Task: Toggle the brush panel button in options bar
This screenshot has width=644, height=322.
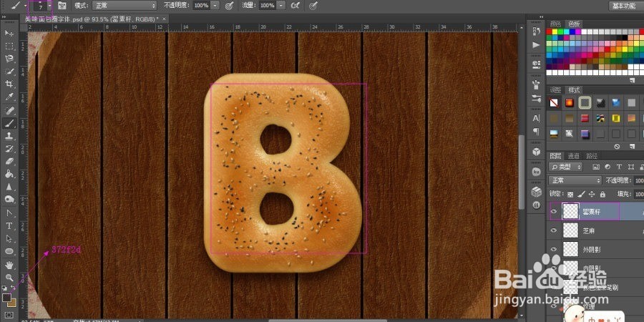Action: coord(62,5)
